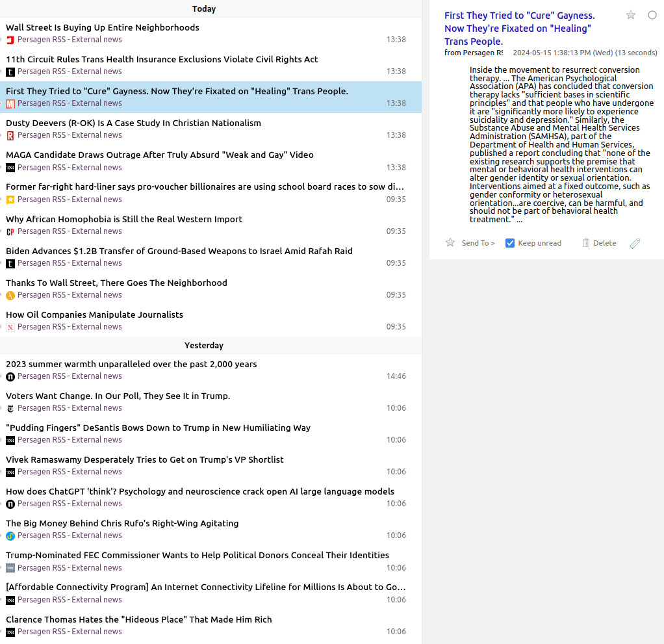Screen dimensions: 664x644
Task: Click "from Persagen RSS" source label in preview
Action: [474, 53]
